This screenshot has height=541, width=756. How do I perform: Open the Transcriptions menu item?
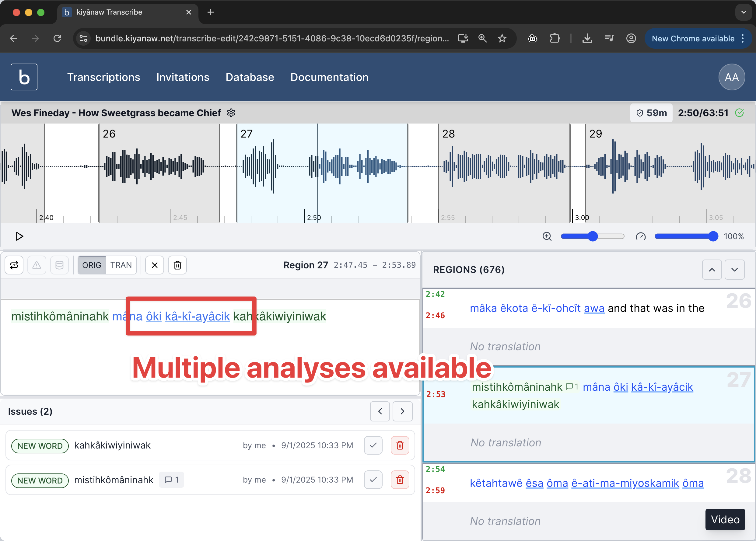(x=103, y=77)
